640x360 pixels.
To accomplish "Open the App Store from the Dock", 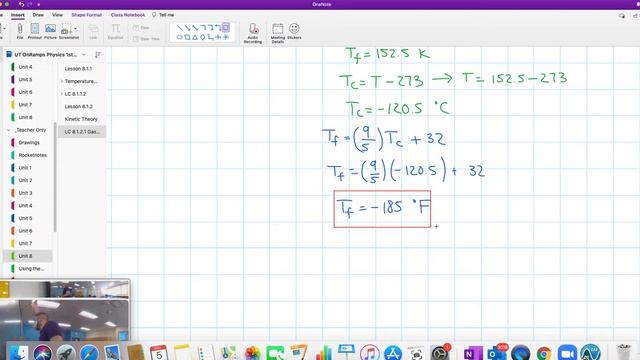I will pos(393,353).
